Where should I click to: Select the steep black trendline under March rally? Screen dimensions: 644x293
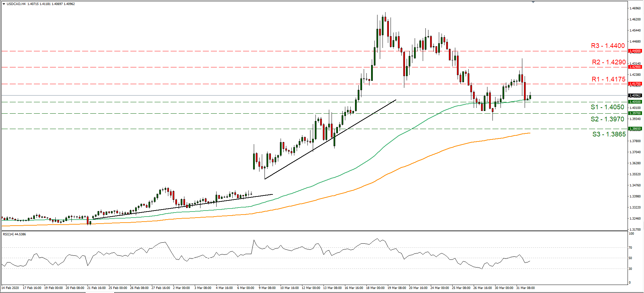point(330,139)
